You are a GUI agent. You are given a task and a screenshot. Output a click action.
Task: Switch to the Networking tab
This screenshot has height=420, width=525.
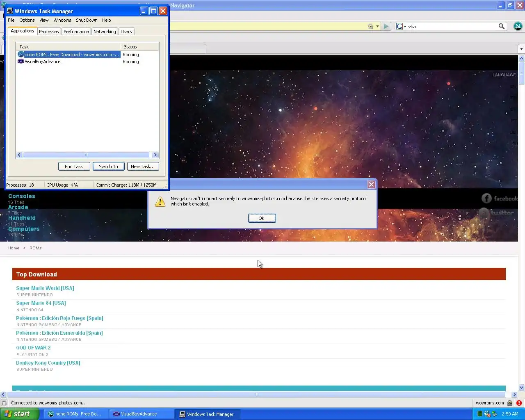[105, 32]
